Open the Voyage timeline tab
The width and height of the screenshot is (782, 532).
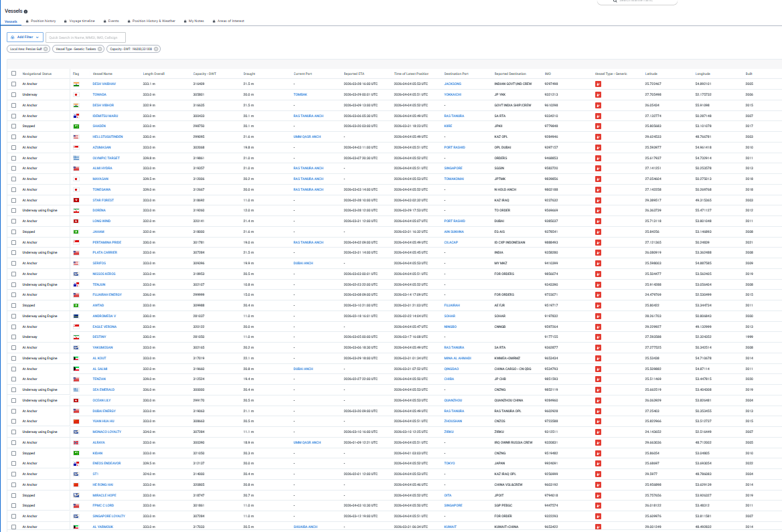[81, 21]
